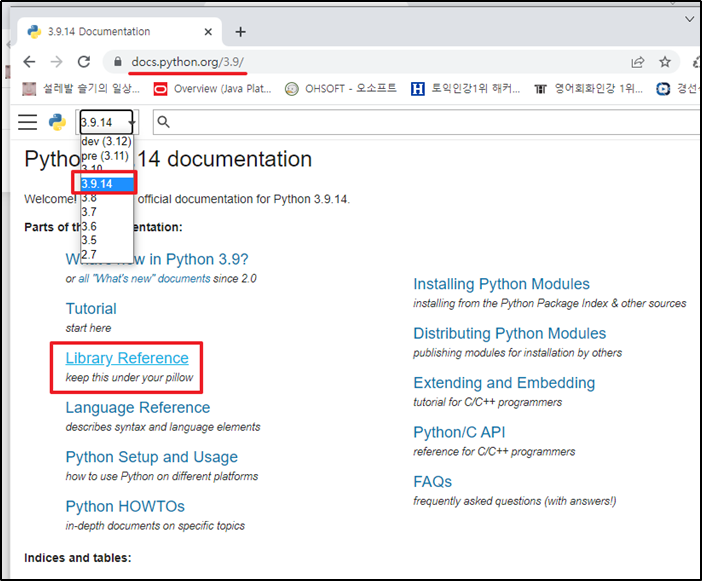Screen dimensions: 702x581
Task: Click the lock icon in address bar
Action: (118, 62)
